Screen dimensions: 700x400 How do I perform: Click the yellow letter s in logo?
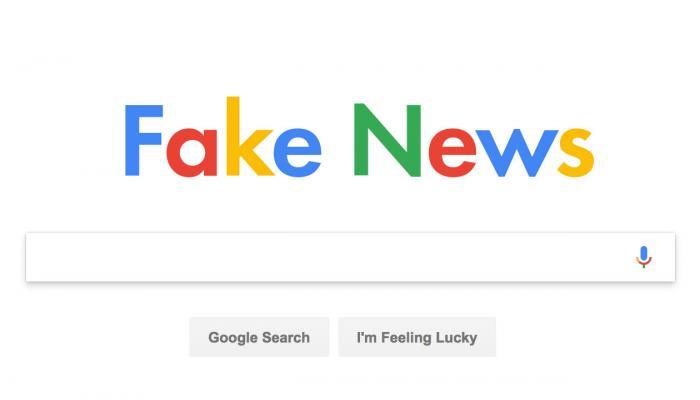pos(576,153)
